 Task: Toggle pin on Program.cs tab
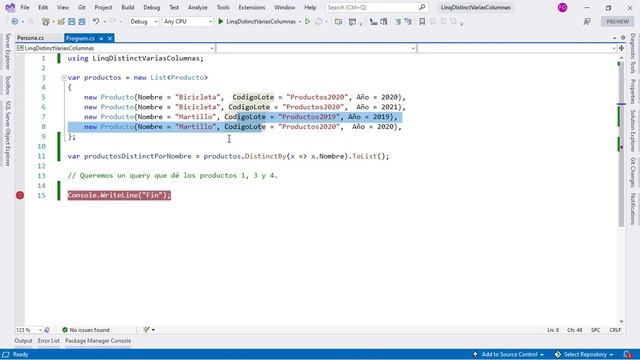pos(101,38)
